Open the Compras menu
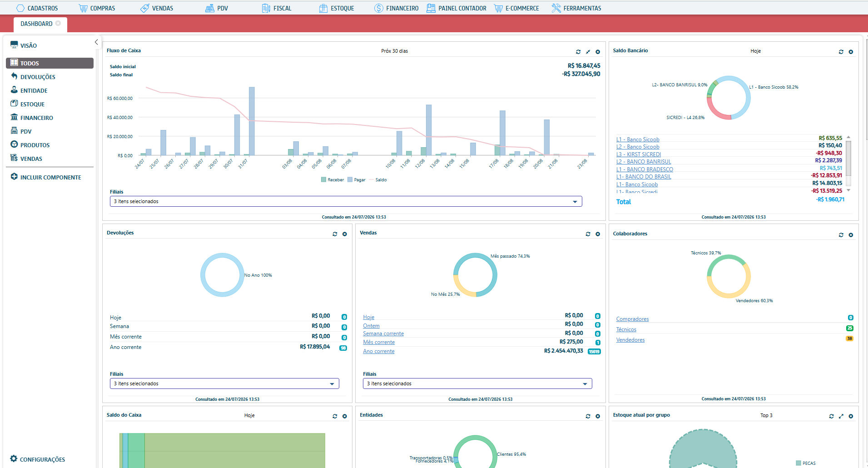This screenshot has width=868, height=468. coord(97,8)
